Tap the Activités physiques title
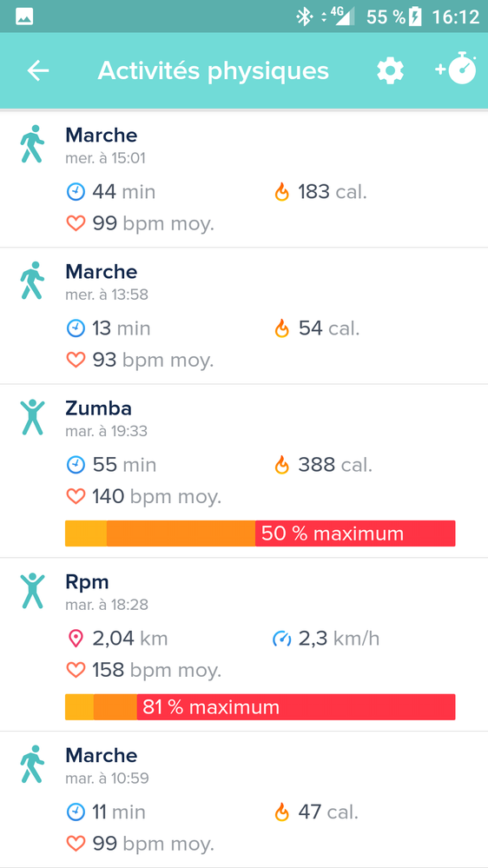The height and width of the screenshot is (868, 488). [x=214, y=71]
